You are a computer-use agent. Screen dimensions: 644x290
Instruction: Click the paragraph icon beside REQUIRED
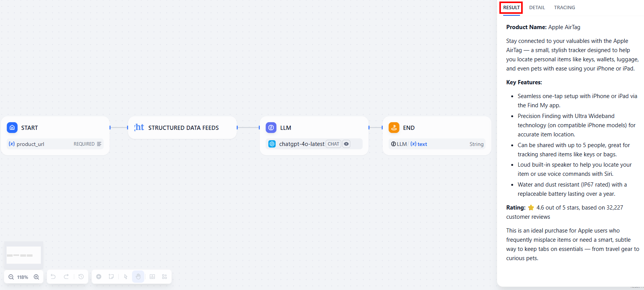click(99, 144)
